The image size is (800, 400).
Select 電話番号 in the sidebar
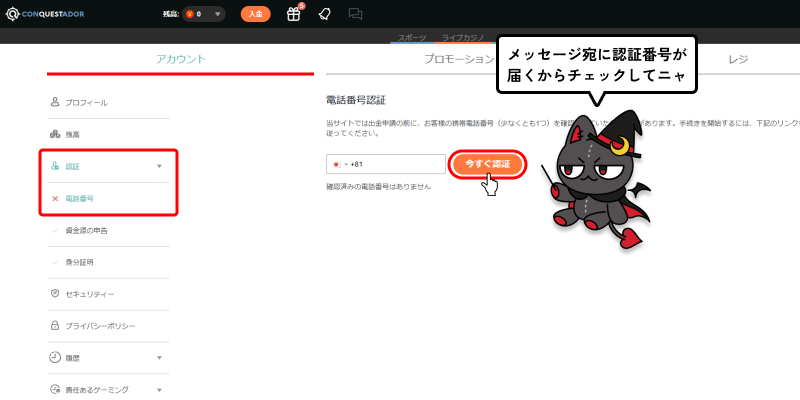tap(79, 198)
